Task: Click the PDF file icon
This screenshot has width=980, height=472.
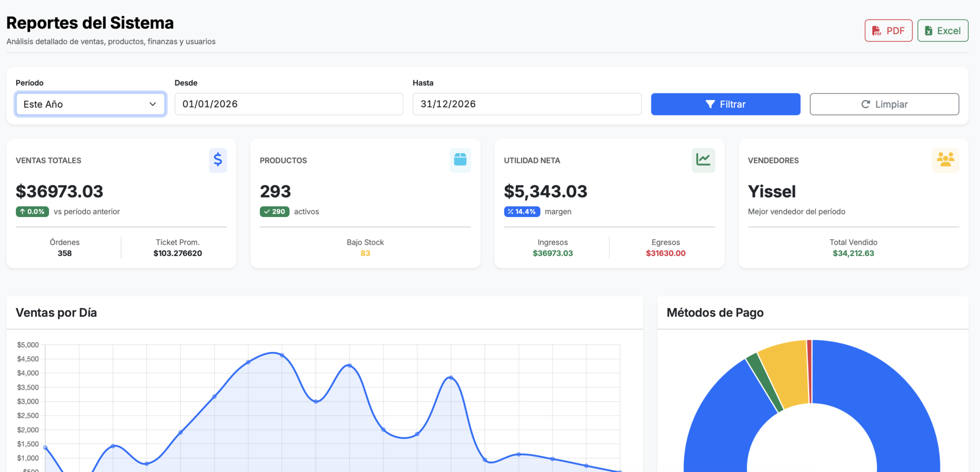Action: [x=876, y=31]
